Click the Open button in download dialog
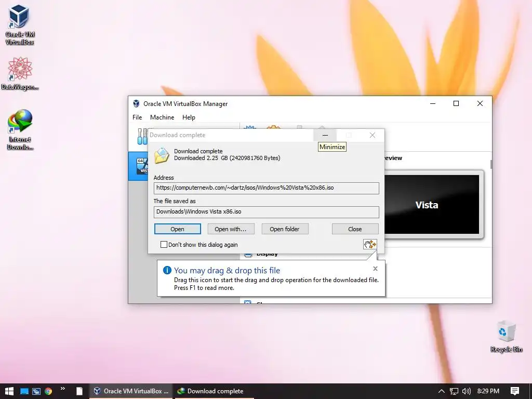 [178, 229]
